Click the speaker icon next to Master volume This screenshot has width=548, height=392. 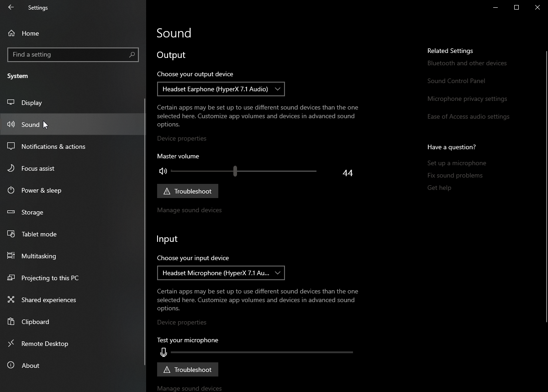[x=163, y=171]
